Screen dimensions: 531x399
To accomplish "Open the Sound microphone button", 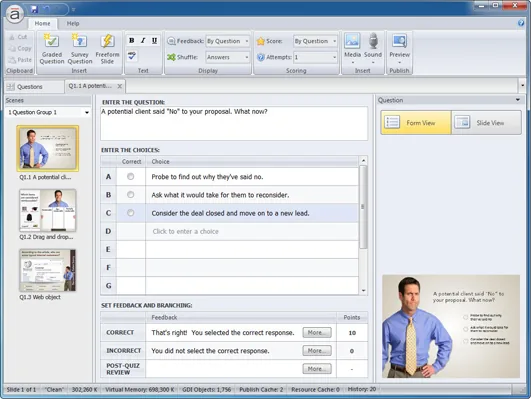I will (x=373, y=48).
